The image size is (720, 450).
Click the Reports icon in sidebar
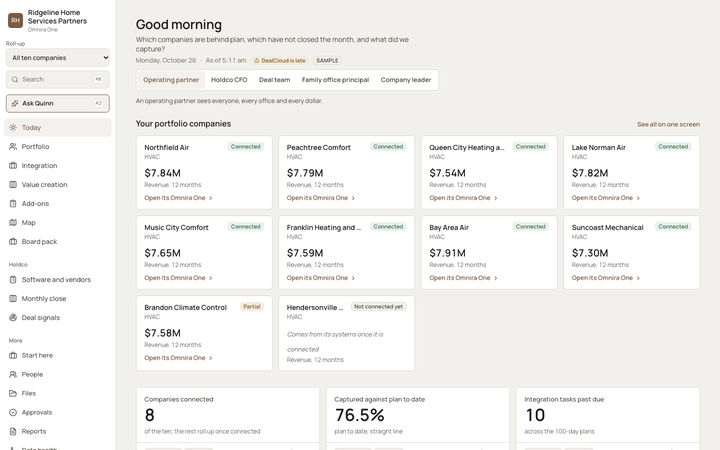click(13, 431)
